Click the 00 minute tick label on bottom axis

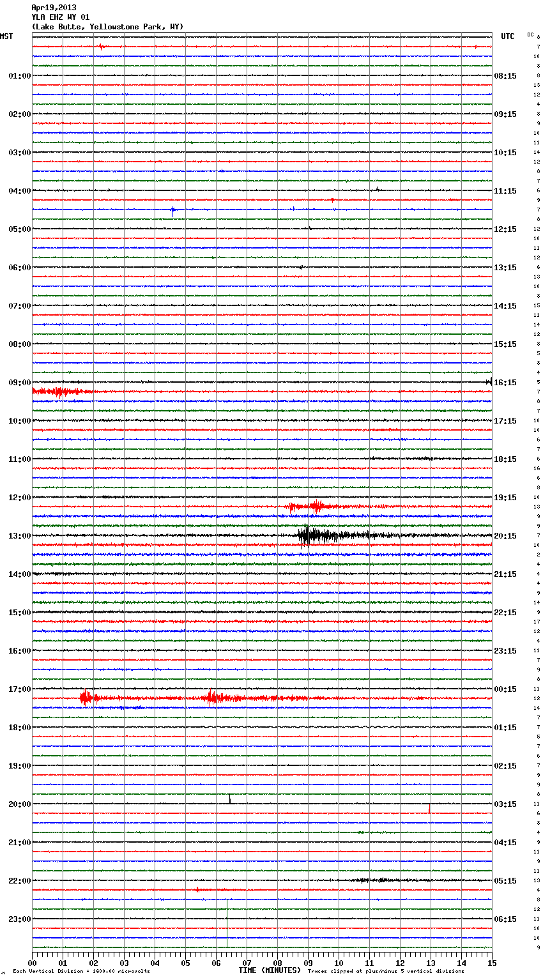[32, 963]
